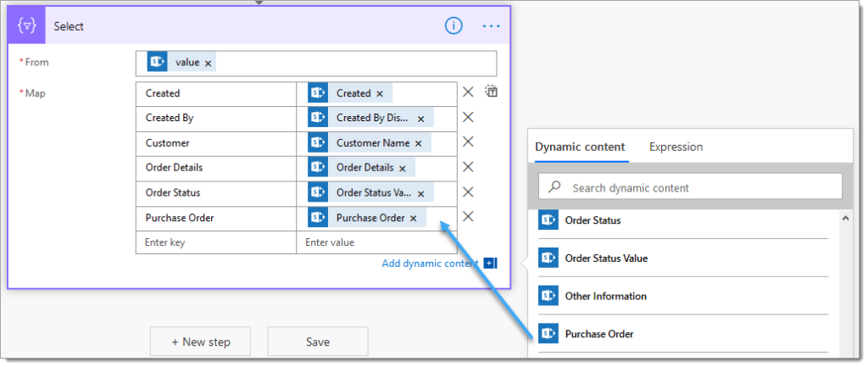Insert Order Status Value dynamic content
This screenshot has height=367, width=868.
pos(606,259)
